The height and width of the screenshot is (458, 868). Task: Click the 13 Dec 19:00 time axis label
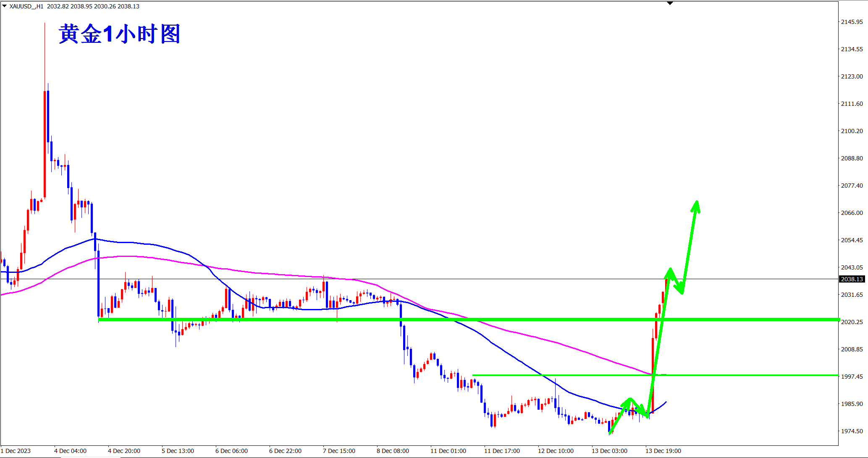click(663, 451)
